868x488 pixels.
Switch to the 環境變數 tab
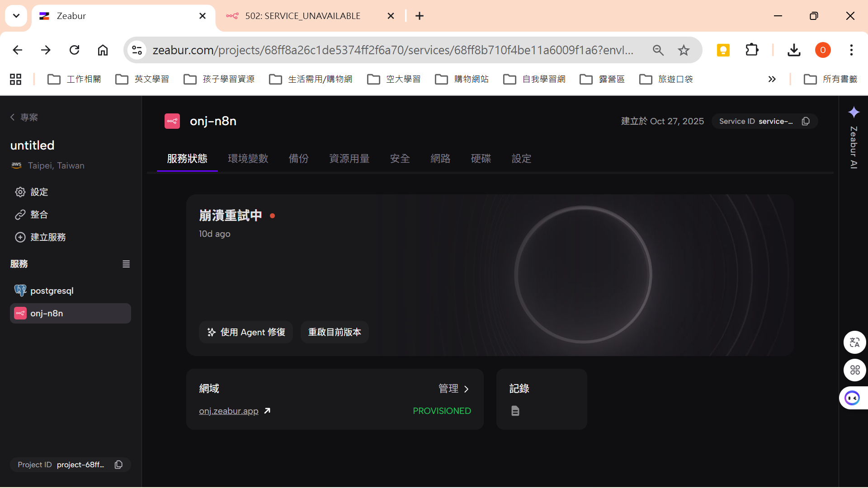click(248, 159)
